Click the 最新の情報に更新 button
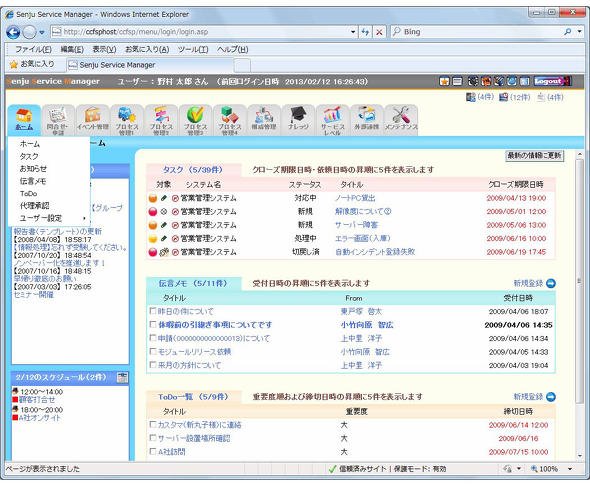The image size is (590, 486). click(x=534, y=155)
